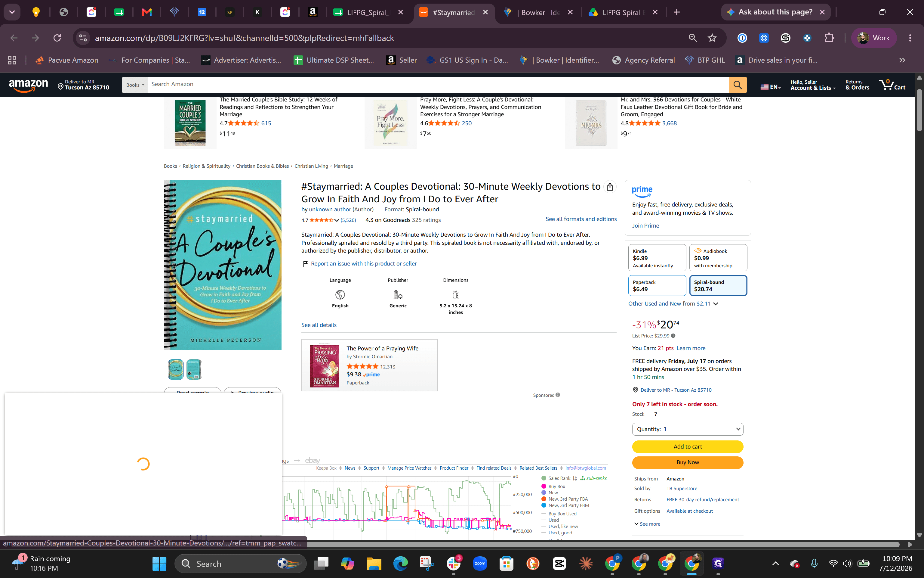Click the Amazon logo in header
924x578 pixels.
pyautogui.click(x=29, y=85)
